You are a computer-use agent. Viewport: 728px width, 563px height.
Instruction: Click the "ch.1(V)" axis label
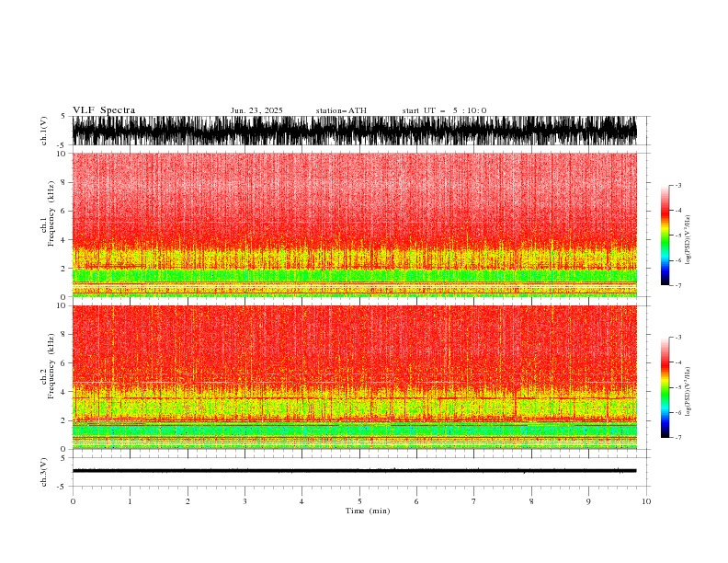click(44, 131)
